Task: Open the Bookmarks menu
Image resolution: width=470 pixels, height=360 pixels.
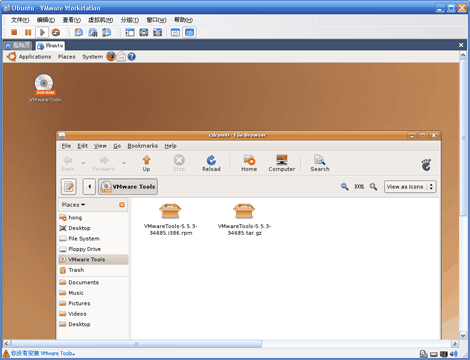Action: (143, 146)
